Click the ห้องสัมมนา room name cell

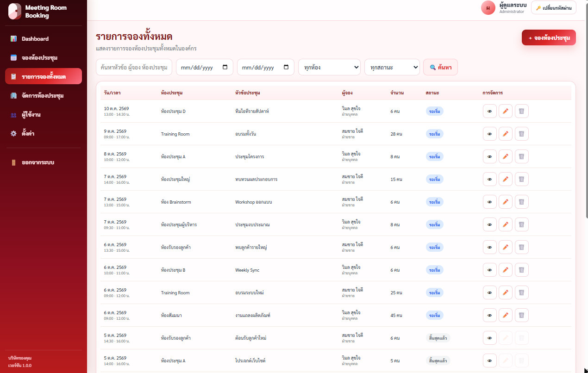coord(171,316)
